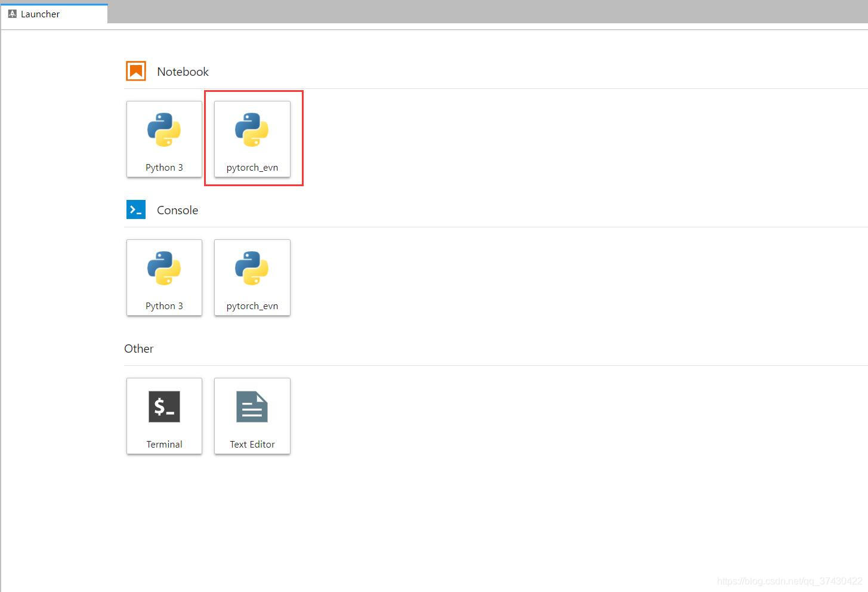Open a pytorch_evn console
Screen dimensions: 868x592
(252, 277)
